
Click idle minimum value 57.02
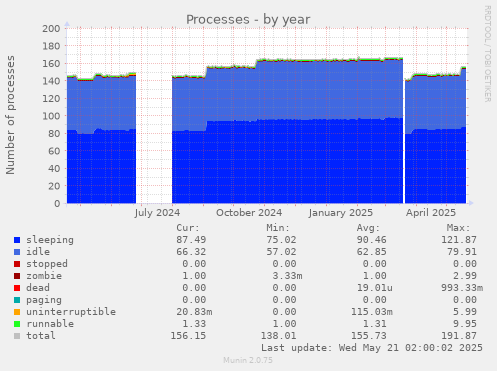281,252
